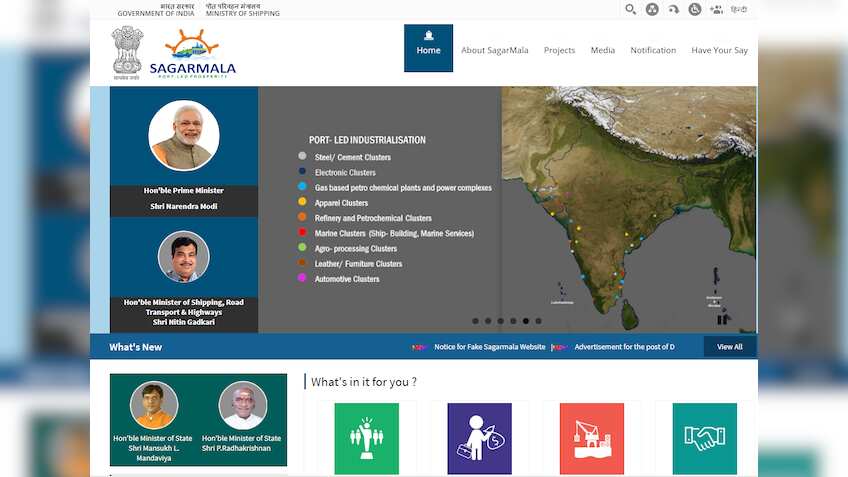The image size is (848, 477).
Task: Click the Automotive Clusters legend entry
Action: (347, 279)
